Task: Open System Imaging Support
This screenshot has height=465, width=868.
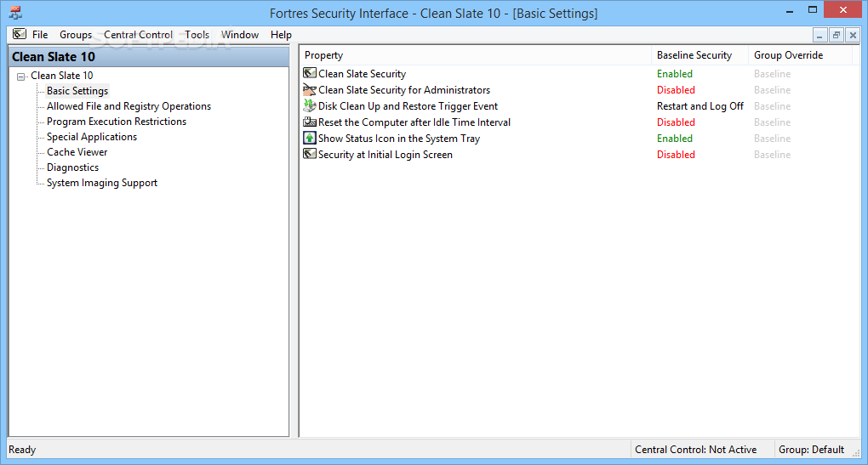Action: (102, 183)
